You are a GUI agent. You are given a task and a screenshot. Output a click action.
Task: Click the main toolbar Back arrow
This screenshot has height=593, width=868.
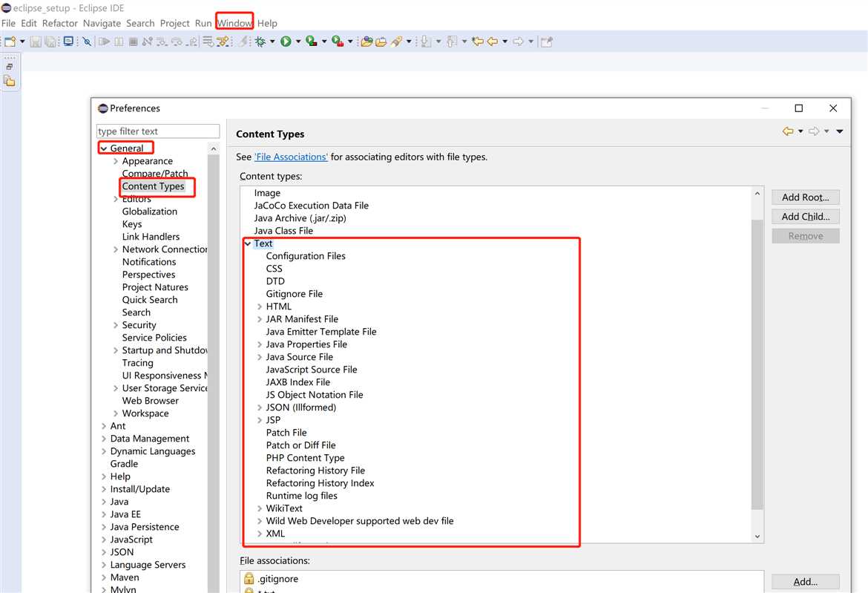(492, 42)
